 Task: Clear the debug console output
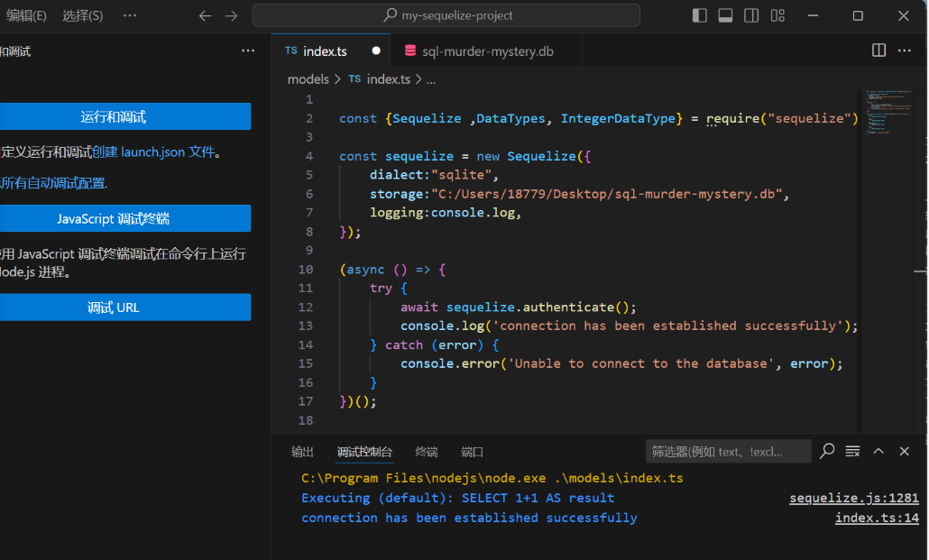click(852, 452)
